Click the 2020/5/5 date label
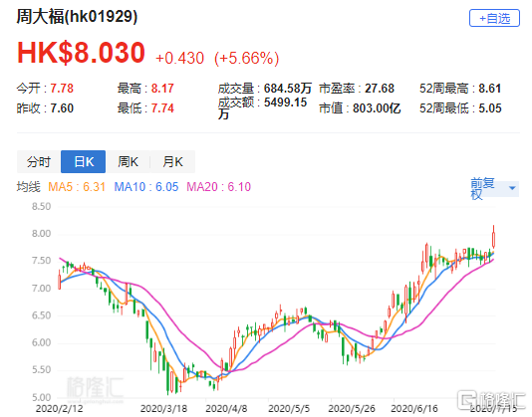Screen dimensions: 532x417 pyautogui.click(x=289, y=408)
